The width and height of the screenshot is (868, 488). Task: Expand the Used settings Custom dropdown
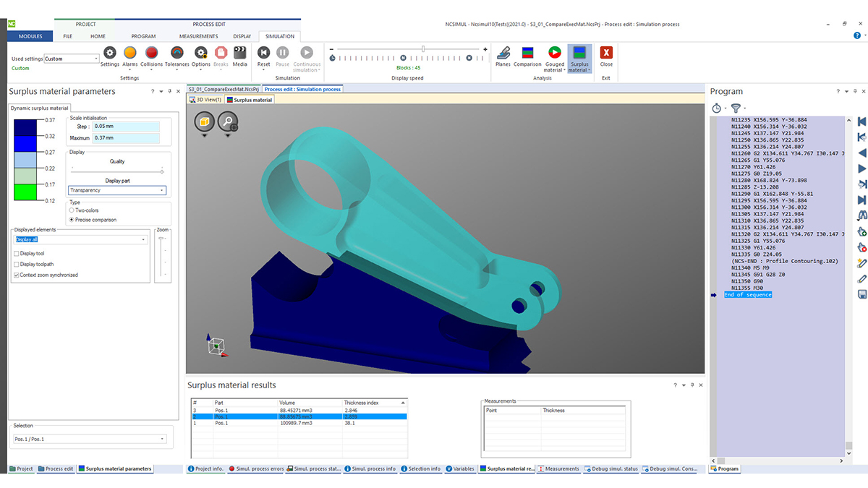click(x=95, y=59)
